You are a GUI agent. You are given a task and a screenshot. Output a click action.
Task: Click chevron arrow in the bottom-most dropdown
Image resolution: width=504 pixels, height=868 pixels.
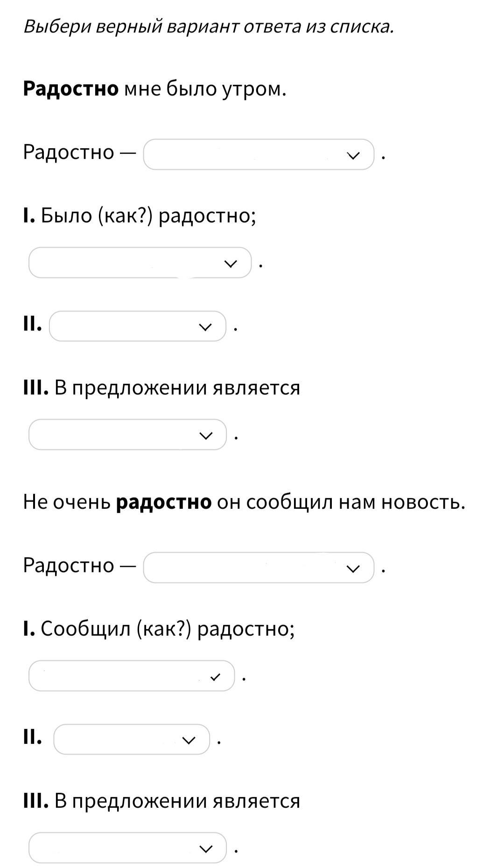point(205,849)
